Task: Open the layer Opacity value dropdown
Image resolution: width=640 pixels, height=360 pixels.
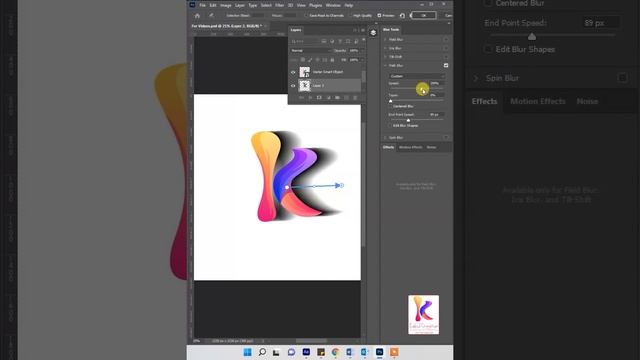Action: pyautogui.click(x=363, y=51)
